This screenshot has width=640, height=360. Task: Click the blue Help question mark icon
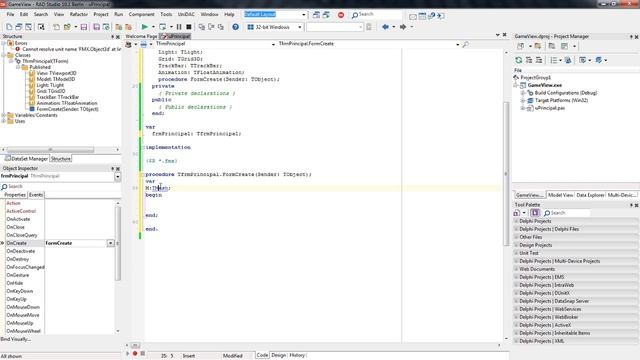(236, 27)
